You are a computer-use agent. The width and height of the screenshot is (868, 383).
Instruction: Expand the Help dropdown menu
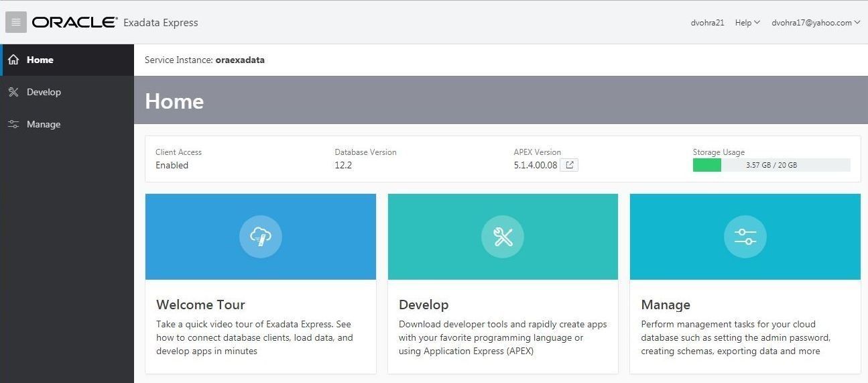point(747,22)
